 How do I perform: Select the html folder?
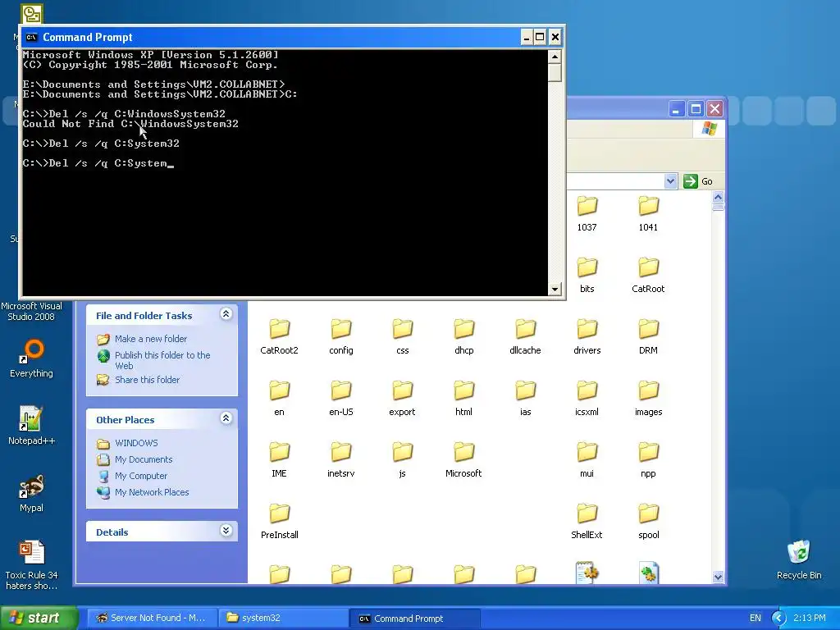(464, 399)
